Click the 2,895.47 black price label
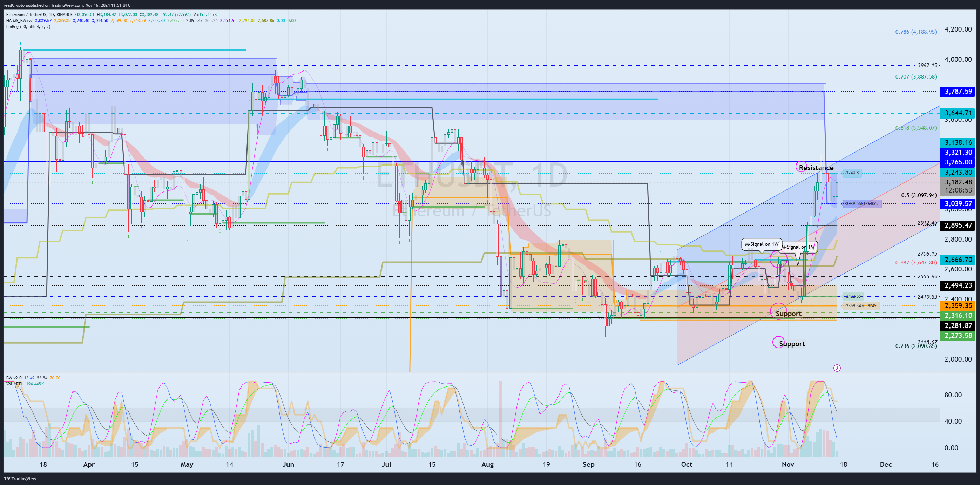The image size is (980, 485). pyautogui.click(x=958, y=225)
